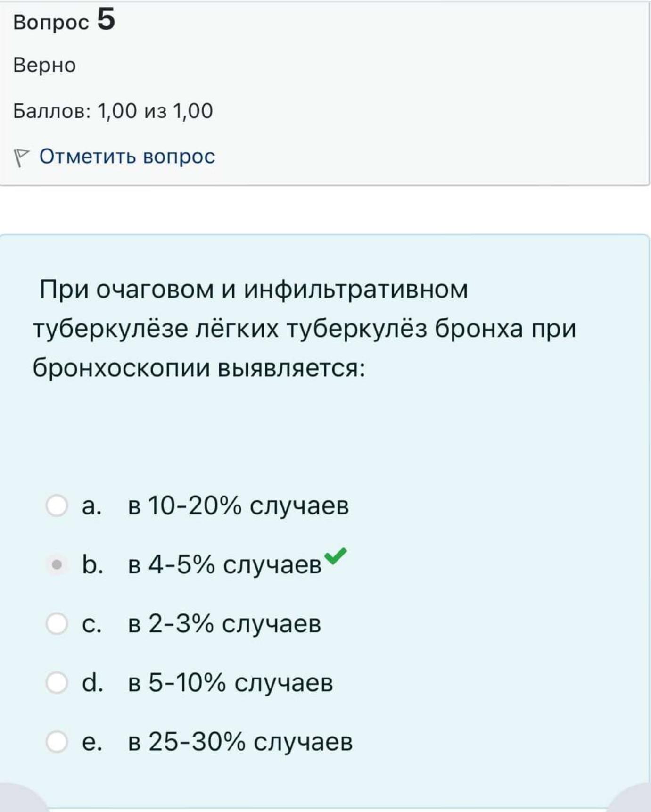Click the flag icon beside Отметить вопрос
Viewport: 651px width, 812px height.
(x=21, y=157)
